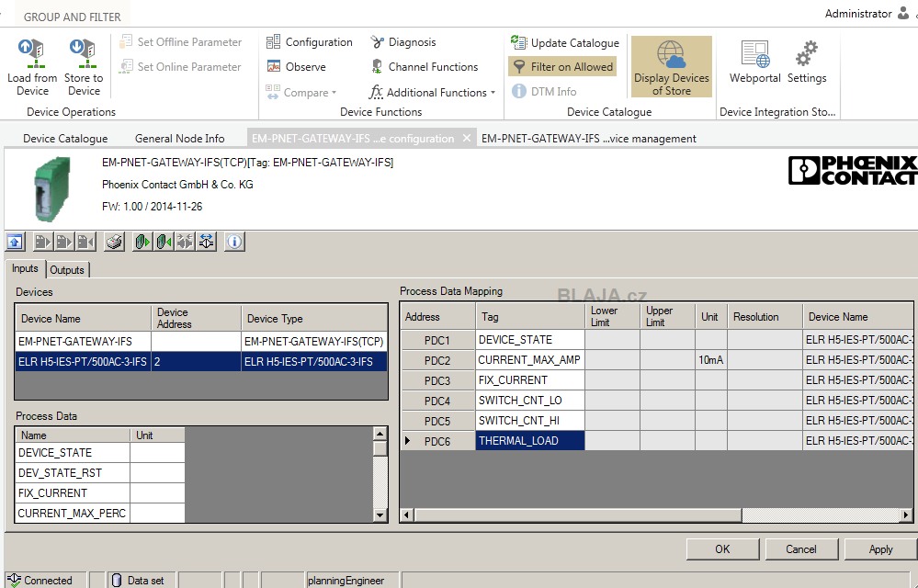Viewport: 918px width, 588px height.
Task: Click the Cancel button
Action: 801,548
